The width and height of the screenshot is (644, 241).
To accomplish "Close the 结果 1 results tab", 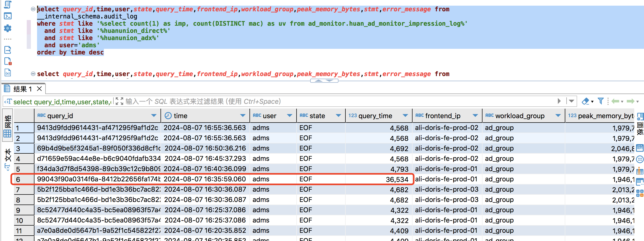I will tap(39, 89).
